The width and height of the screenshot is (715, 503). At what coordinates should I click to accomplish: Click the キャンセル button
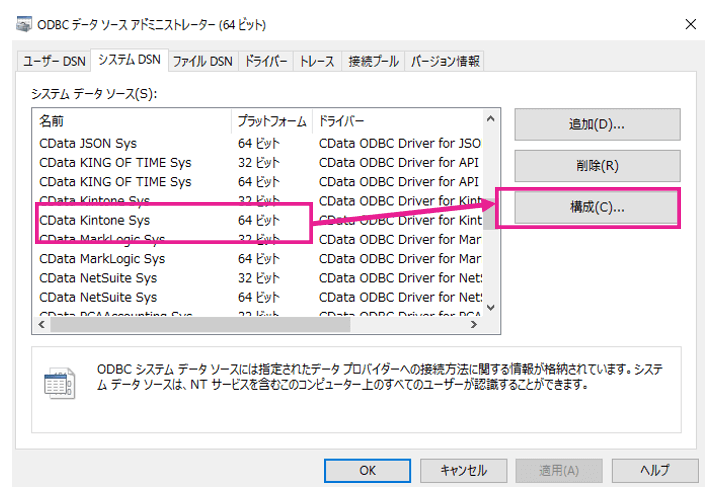coord(463,470)
